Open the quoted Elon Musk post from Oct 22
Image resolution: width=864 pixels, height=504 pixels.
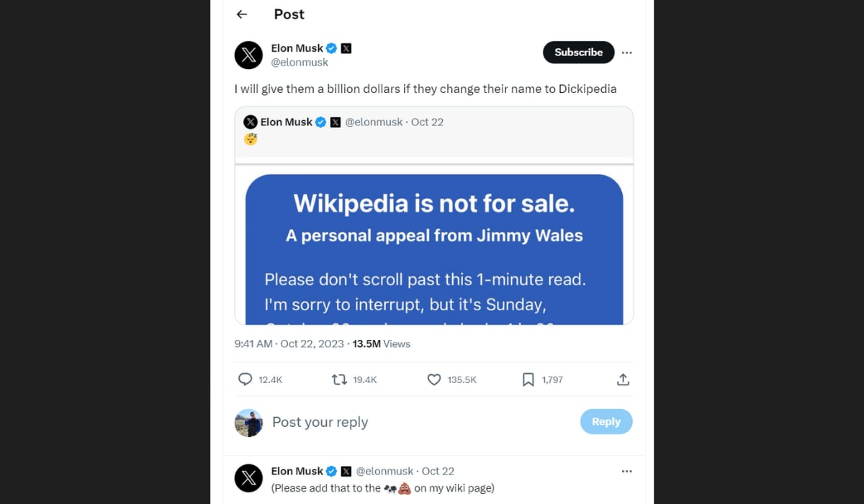433,130
